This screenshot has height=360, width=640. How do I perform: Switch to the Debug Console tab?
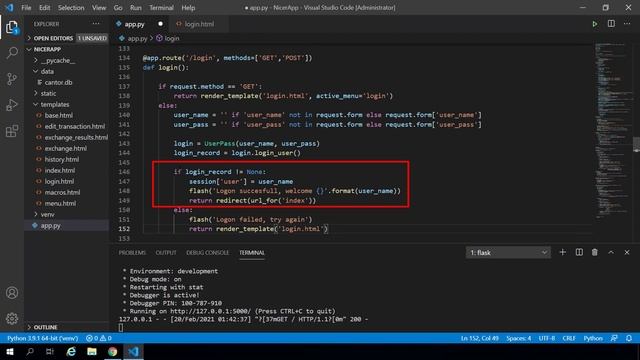point(207,253)
